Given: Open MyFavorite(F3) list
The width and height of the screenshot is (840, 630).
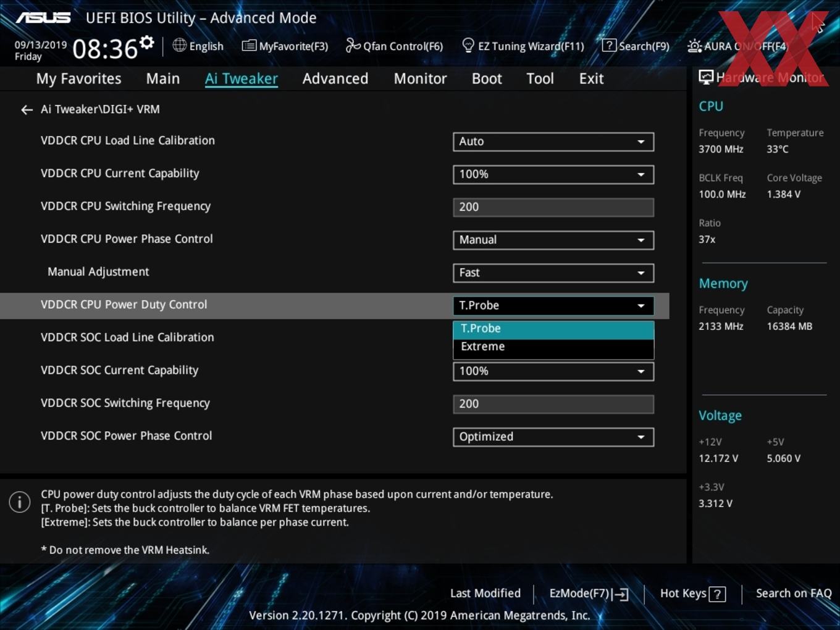Looking at the screenshot, I should 285,46.
